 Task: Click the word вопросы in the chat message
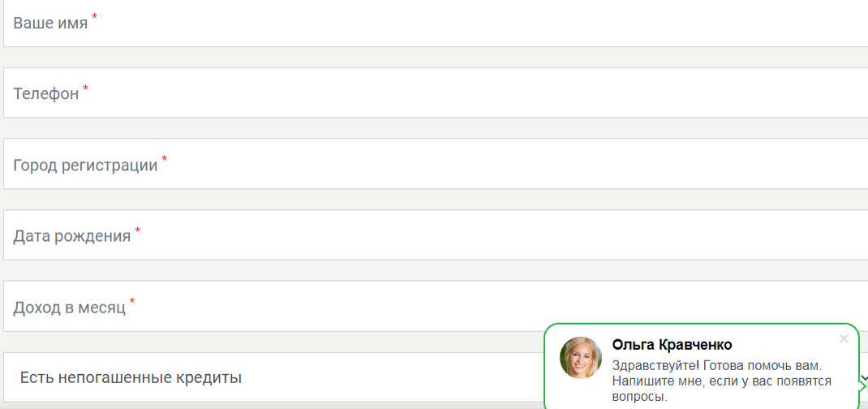(x=639, y=397)
